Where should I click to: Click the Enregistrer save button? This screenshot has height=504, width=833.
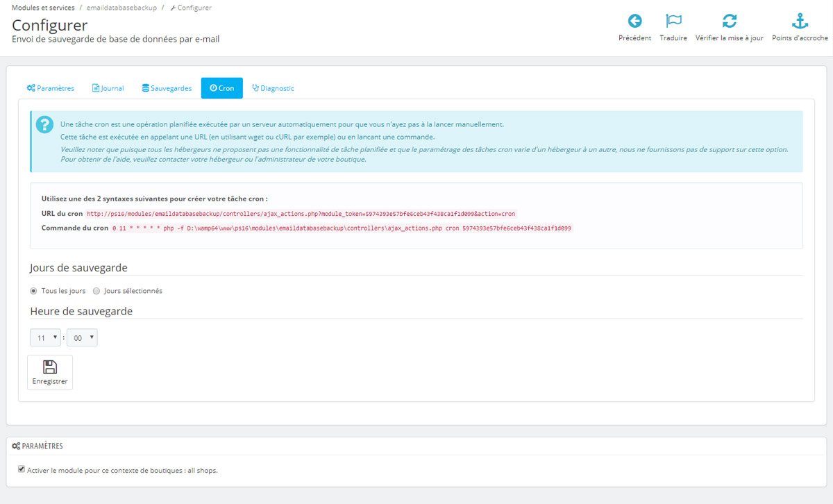tap(49, 372)
